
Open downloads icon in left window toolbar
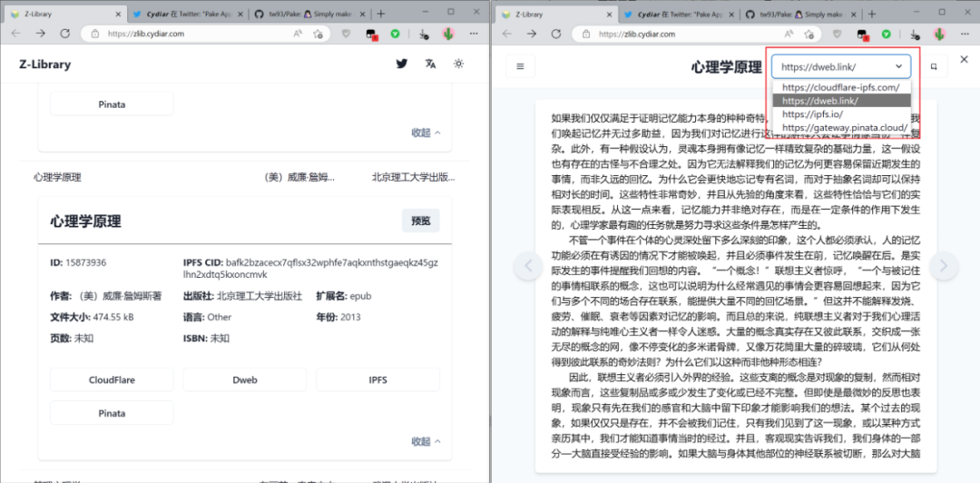[424, 34]
